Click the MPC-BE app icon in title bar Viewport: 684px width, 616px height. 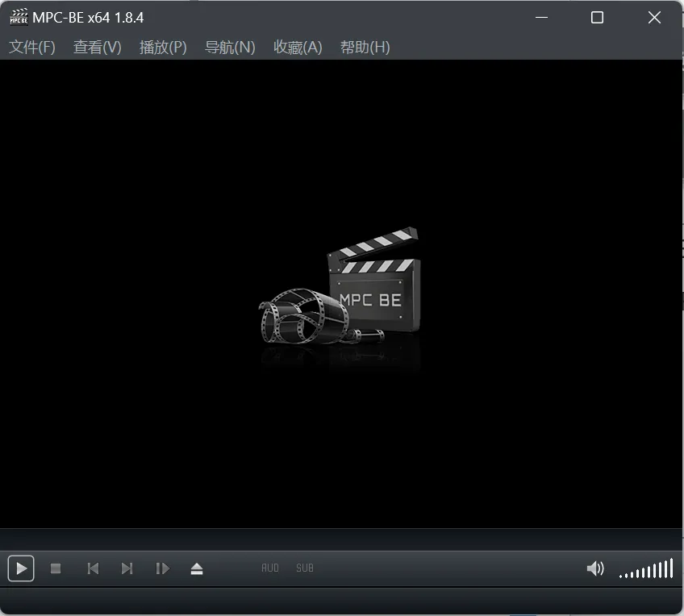pyautogui.click(x=19, y=18)
